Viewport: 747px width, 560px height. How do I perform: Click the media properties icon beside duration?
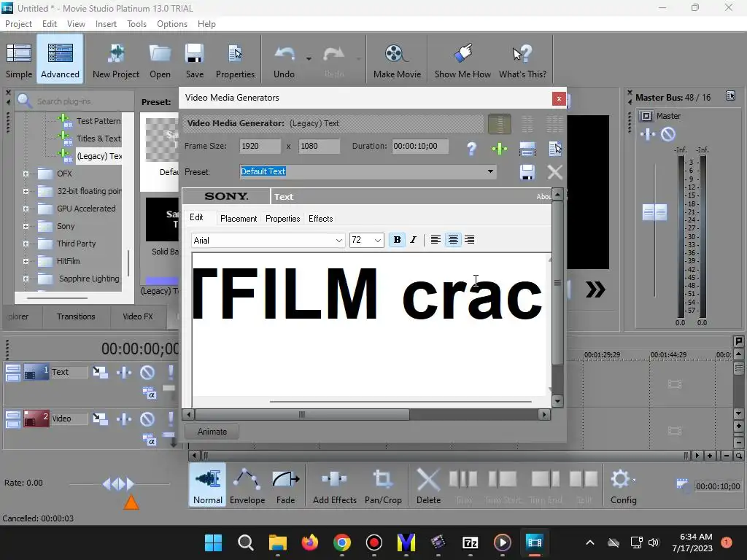(x=555, y=149)
